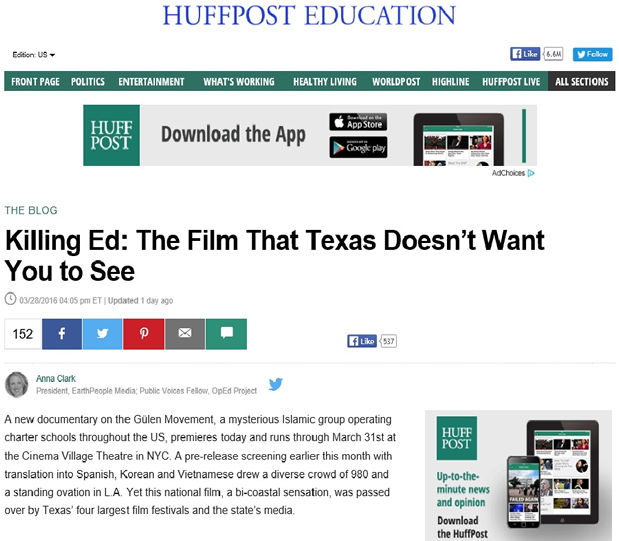Open the Google Play download badge

tap(358, 147)
